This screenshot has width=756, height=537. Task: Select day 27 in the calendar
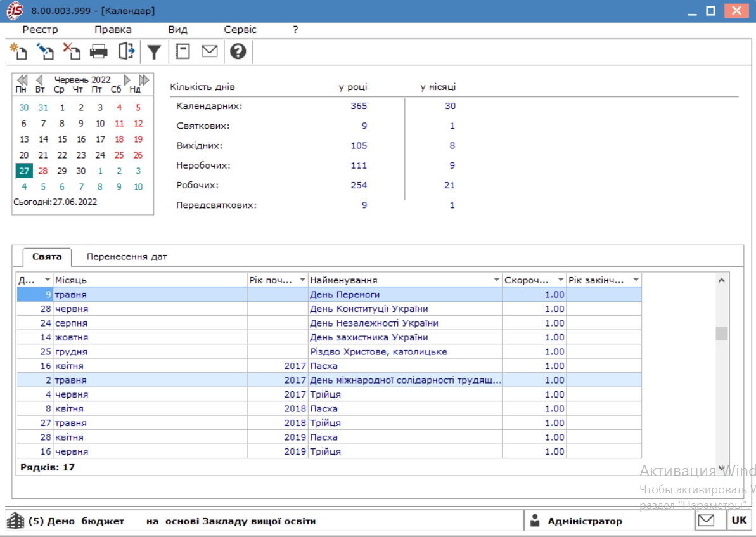tap(24, 171)
